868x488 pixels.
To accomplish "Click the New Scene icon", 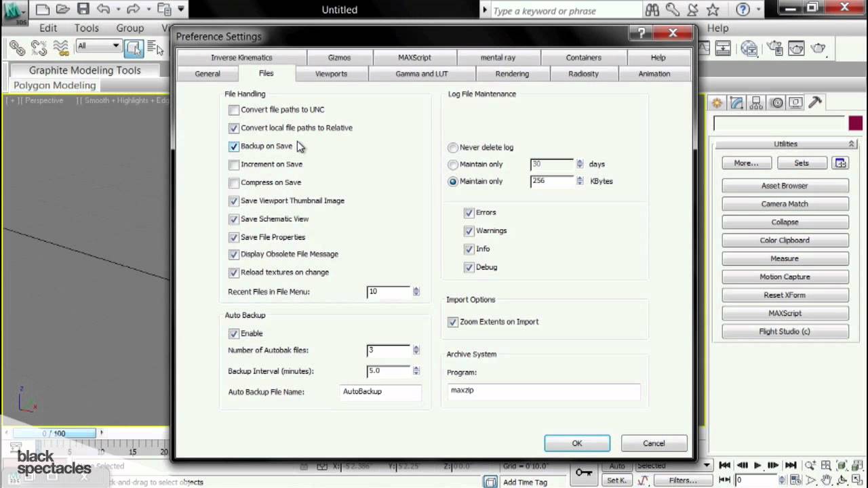I will [x=43, y=9].
